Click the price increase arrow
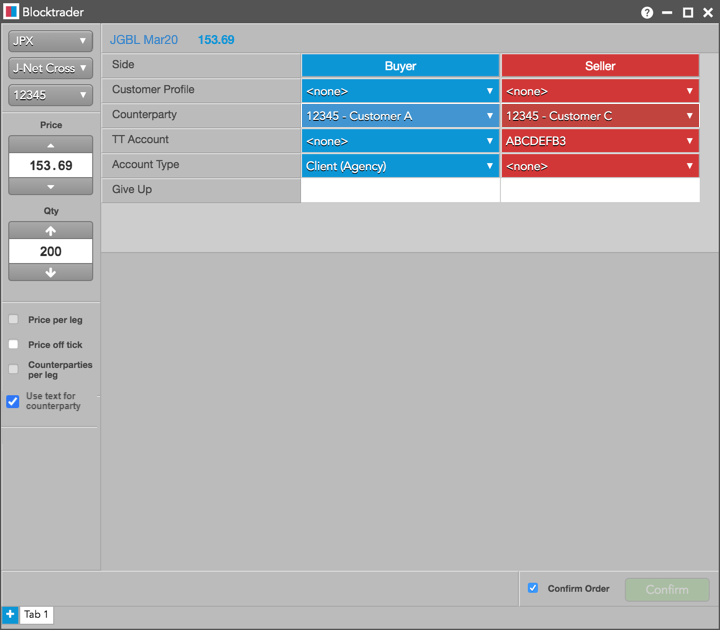This screenshot has height=630, width=720. pos(51,144)
